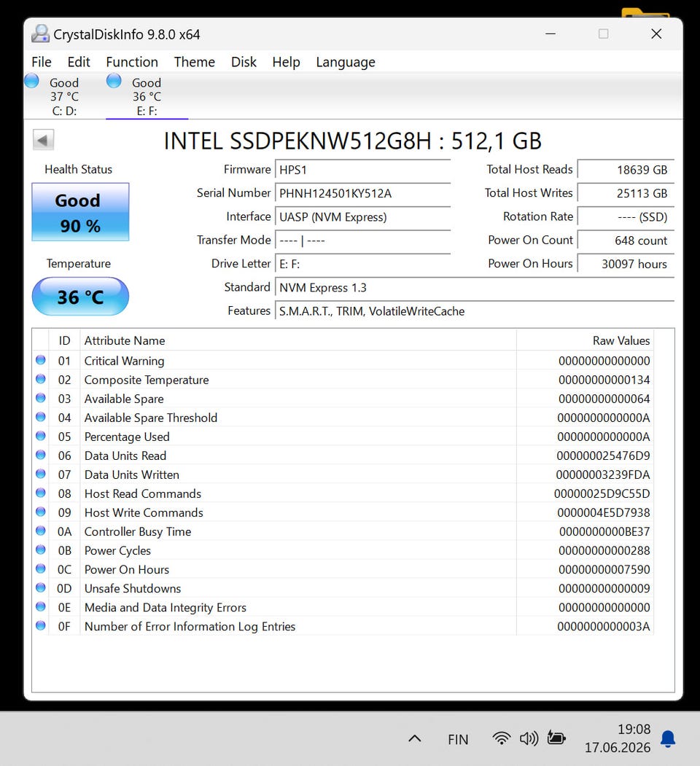
Task: Select the Critical Warning attribute name
Action: (124, 361)
